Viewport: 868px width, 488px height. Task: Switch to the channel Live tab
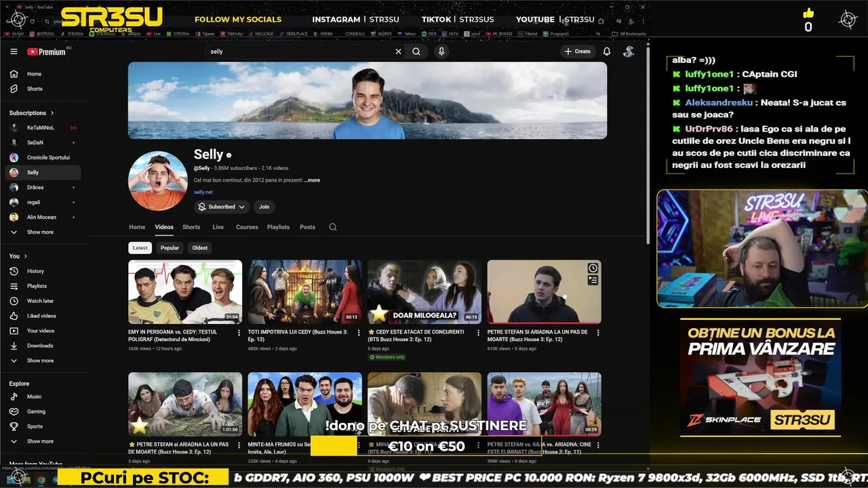[218, 227]
